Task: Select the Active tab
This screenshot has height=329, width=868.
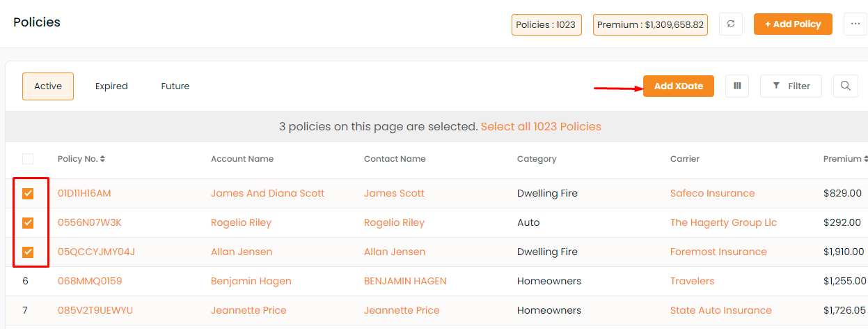Action: click(48, 86)
